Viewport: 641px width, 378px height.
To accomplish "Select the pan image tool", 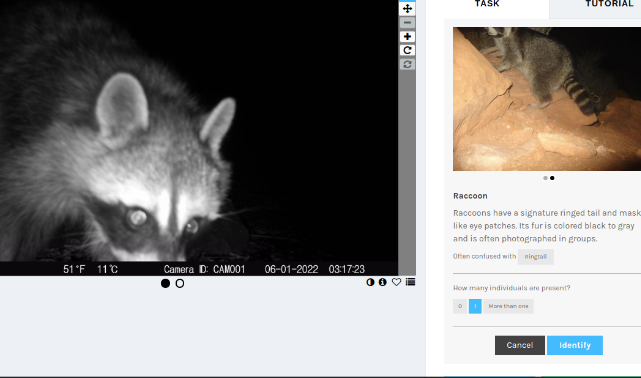I will click(x=407, y=9).
